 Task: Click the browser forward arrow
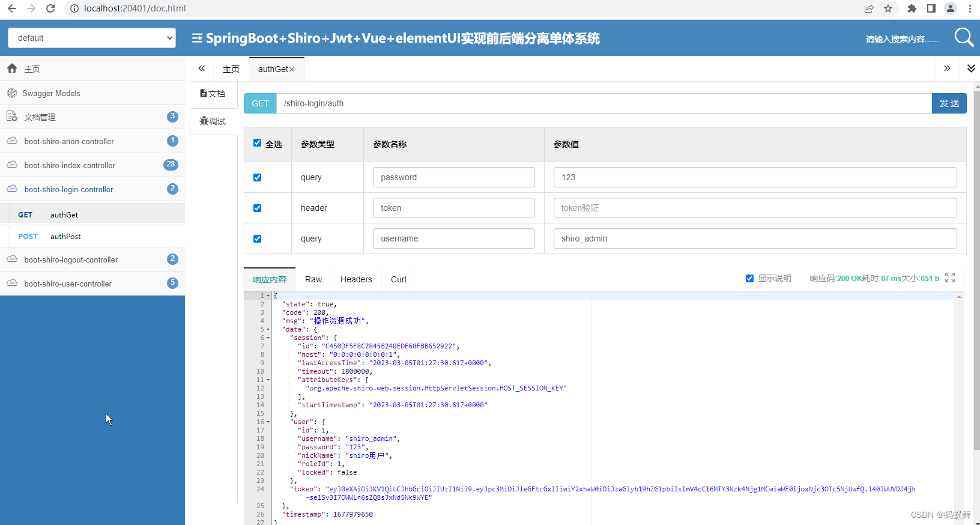coord(31,8)
